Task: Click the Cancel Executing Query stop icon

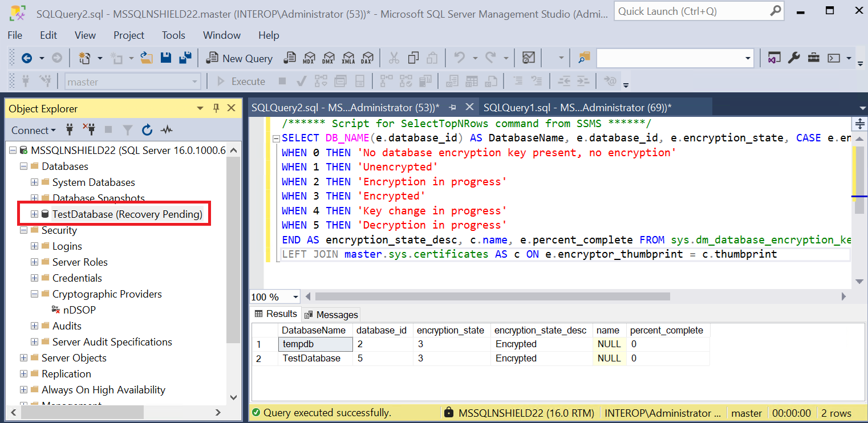Action: [x=282, y=82]
